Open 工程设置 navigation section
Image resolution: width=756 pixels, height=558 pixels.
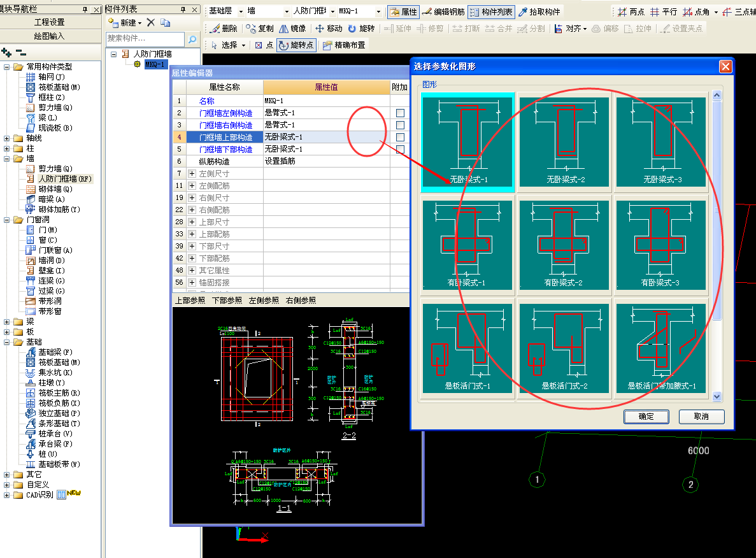pos(50,22)
